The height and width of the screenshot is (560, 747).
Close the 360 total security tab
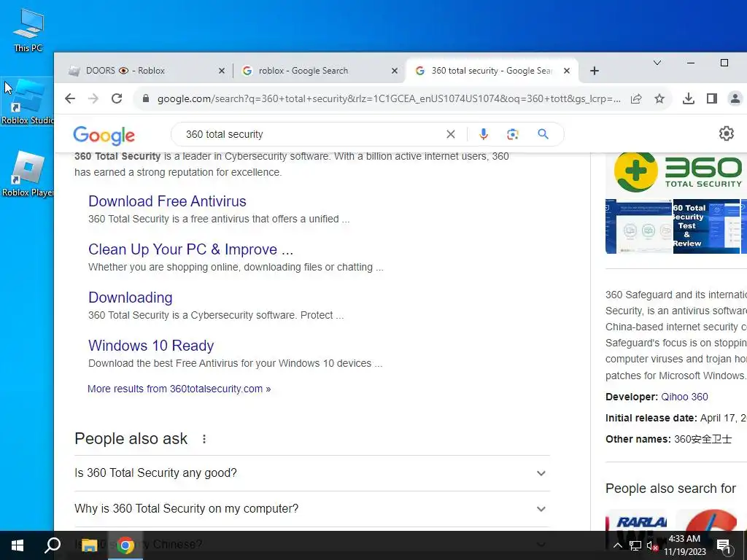tap(566, 71)
